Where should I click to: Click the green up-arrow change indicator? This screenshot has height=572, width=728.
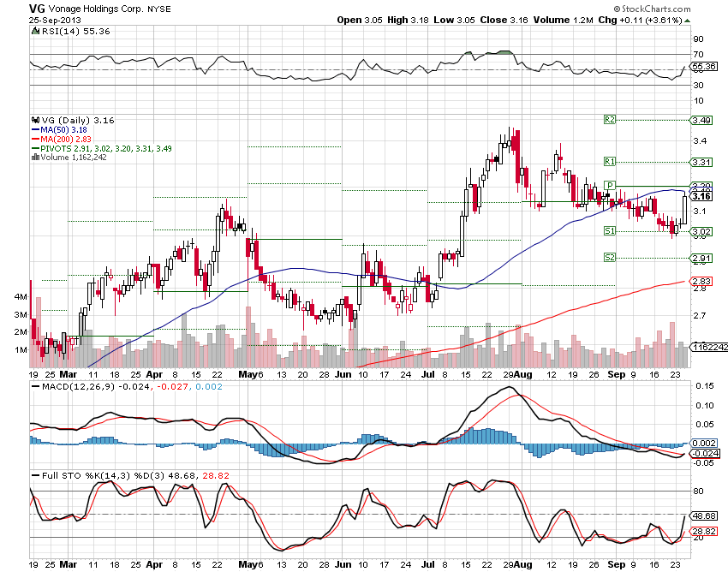[x=687, y=21]
